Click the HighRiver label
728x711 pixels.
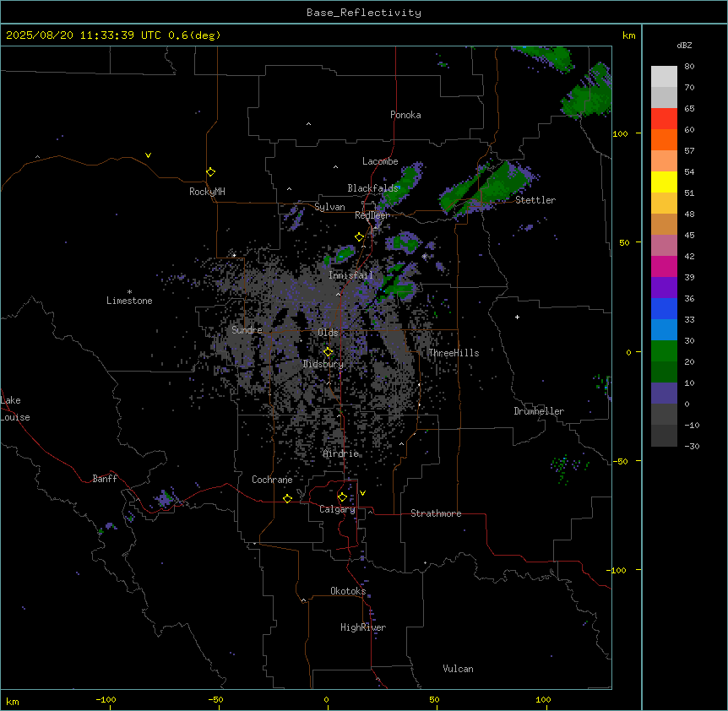363,627
